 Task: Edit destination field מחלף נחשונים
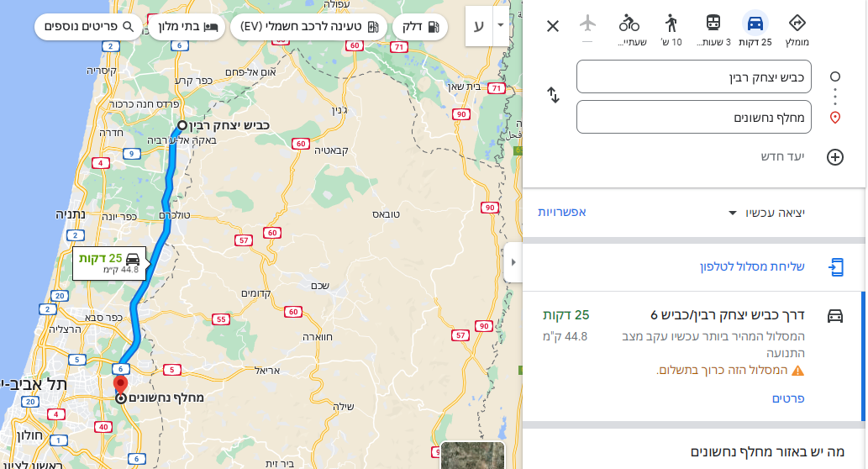[x=693, y=117]
